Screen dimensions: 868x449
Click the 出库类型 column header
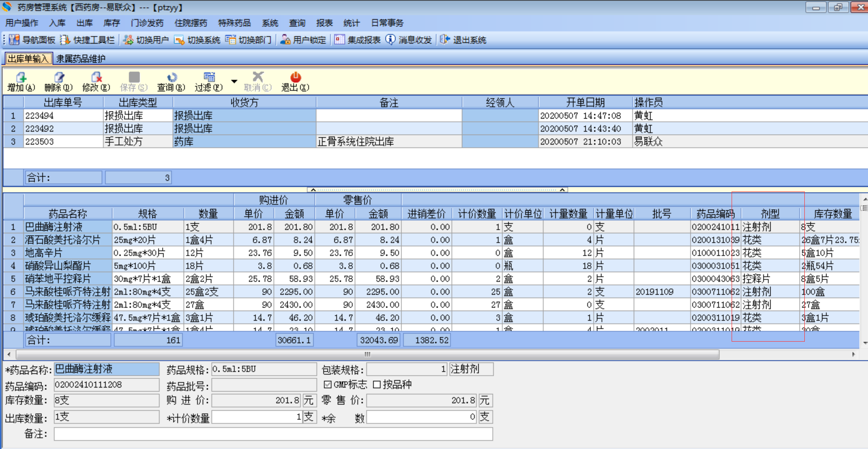(x=138, y=102)
